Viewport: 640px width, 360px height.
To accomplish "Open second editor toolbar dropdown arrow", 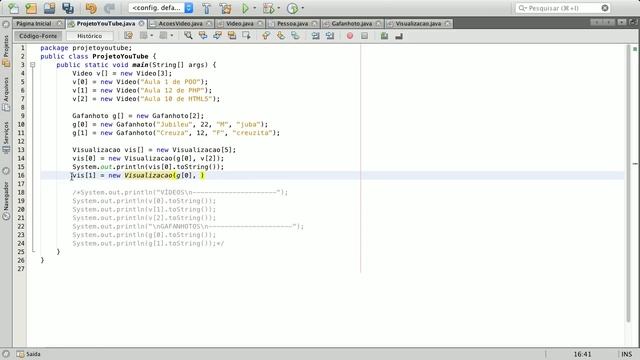I will tap(172, 36).
